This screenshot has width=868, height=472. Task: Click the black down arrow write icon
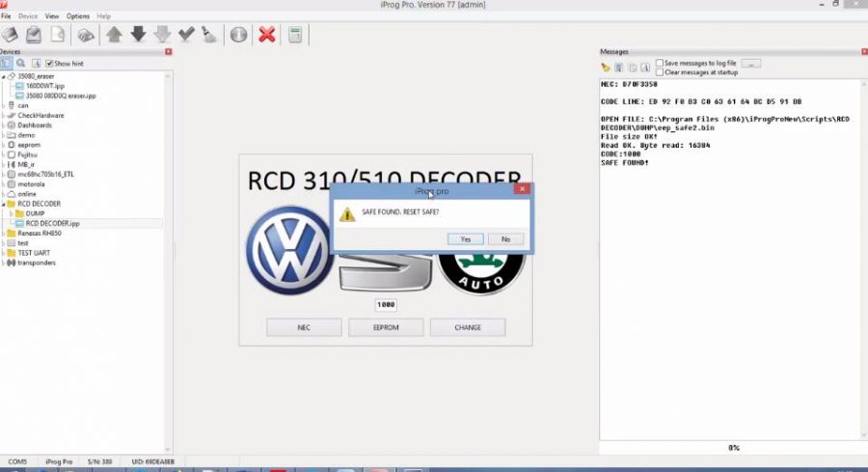pos(138,35)
